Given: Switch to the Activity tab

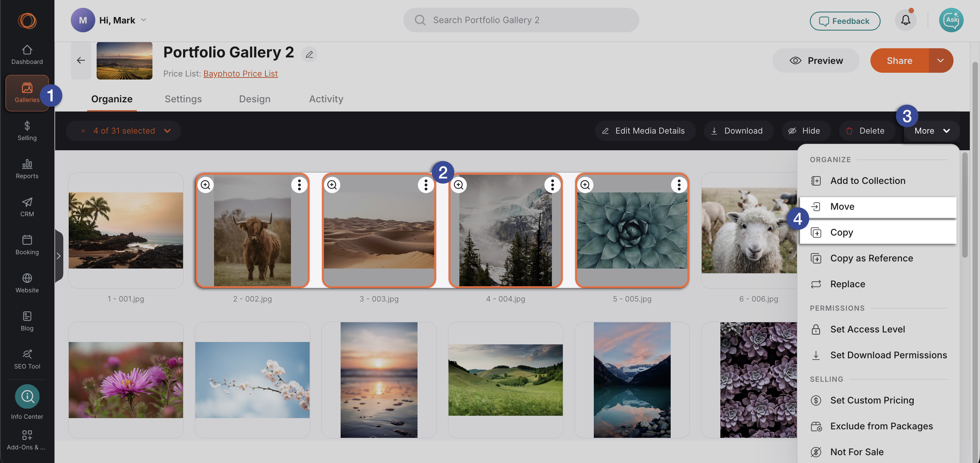Looking at the screenshot, I should coord(326,99).
